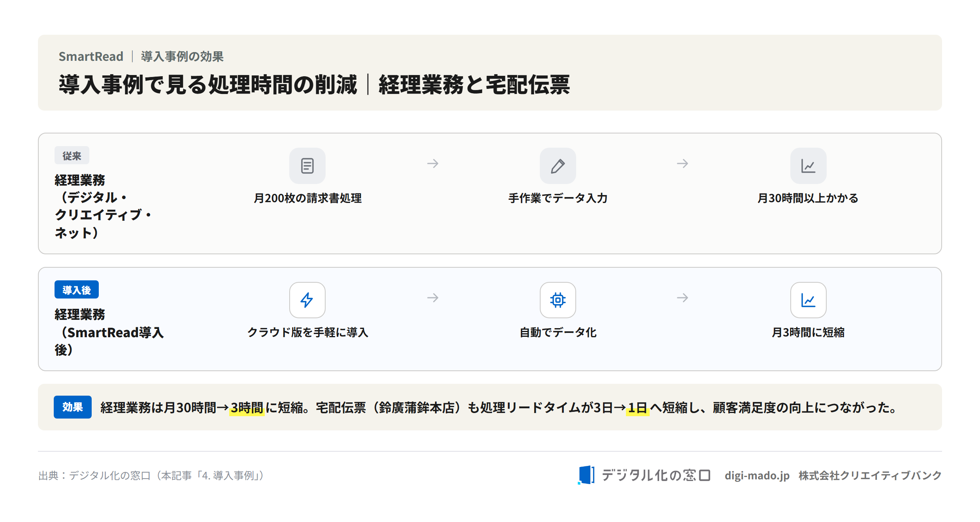Click the source note 出典：デジタル化の窓口
Screen dimensions: 980x522
click(x=151, y=475)
